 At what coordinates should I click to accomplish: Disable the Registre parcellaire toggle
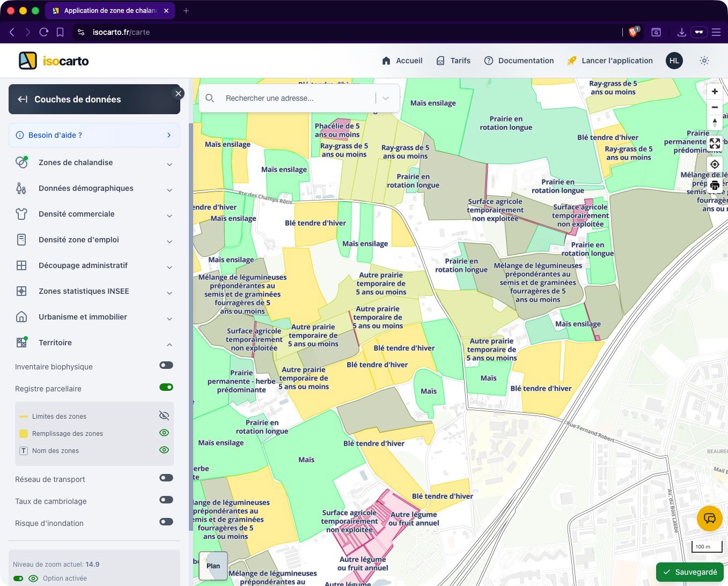(x=166, y=388)
